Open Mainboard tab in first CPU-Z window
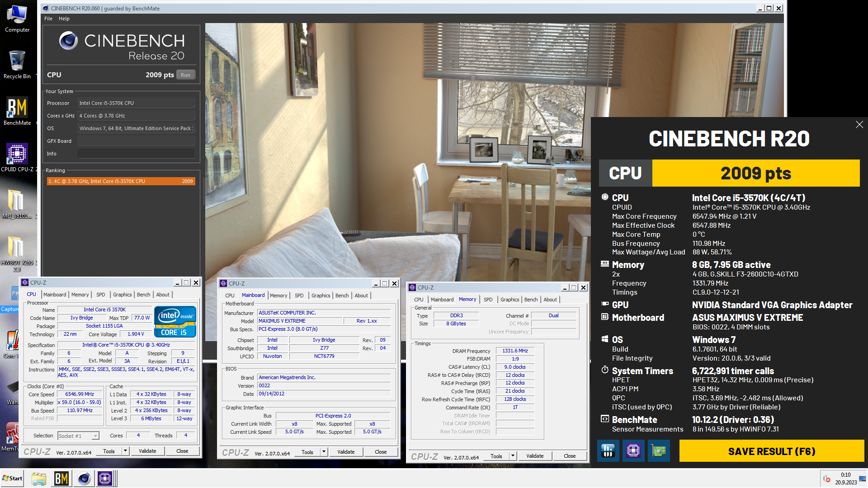This screenshot has width=868, height=488. tap(55, 295)
